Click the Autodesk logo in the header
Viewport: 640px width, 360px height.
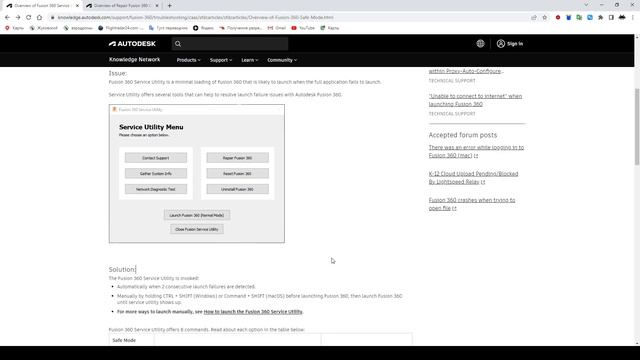[132, 44]
